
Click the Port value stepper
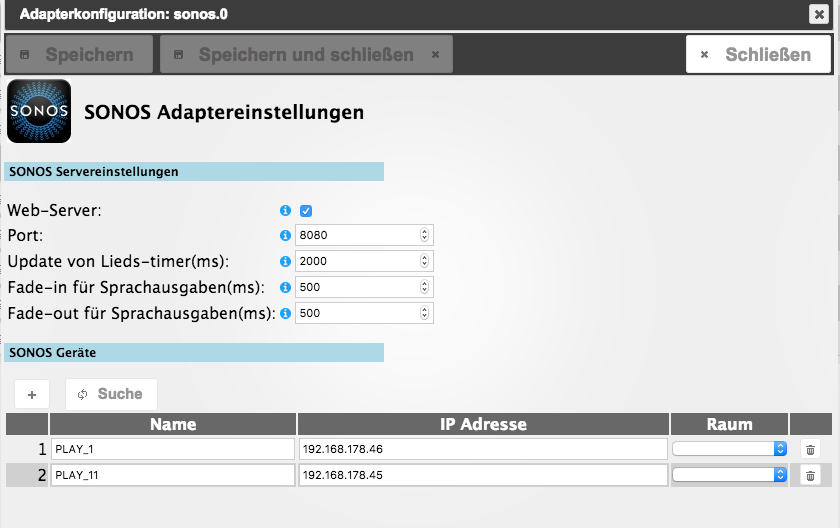tap(424, 235)
